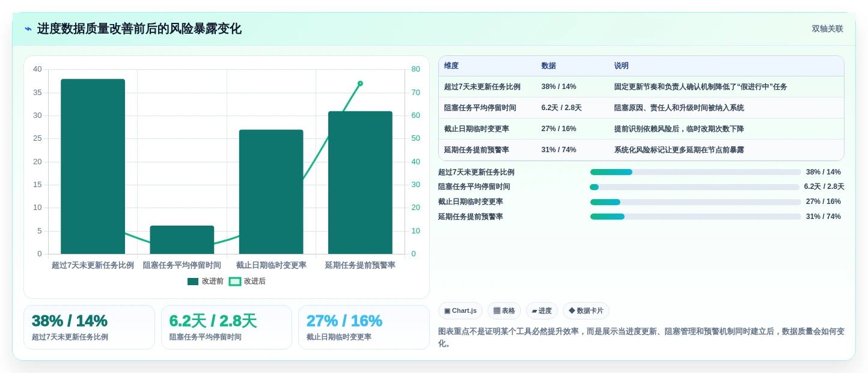Click the 表格 tag chip
The width and height of the screenshot is (868, 373).
click(504, 311)
